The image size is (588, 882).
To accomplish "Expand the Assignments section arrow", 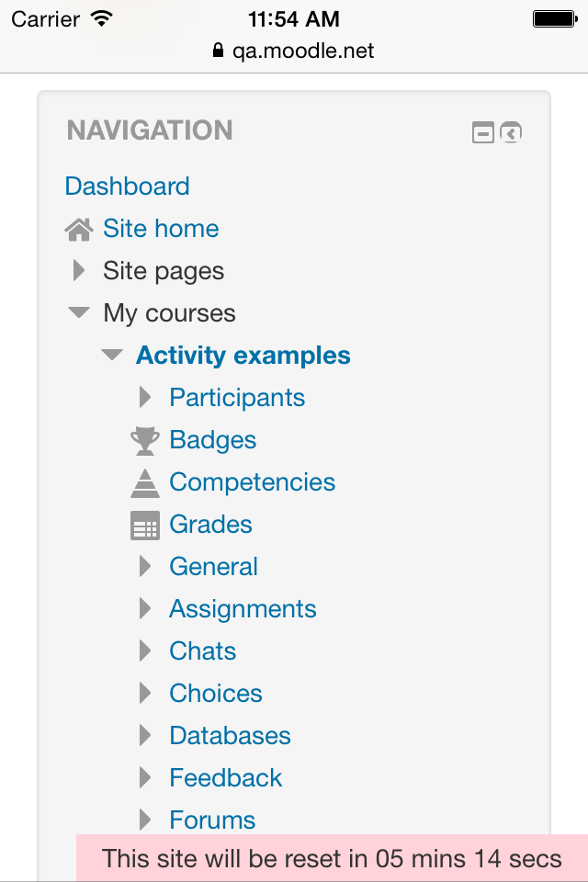I will [145, 608].
